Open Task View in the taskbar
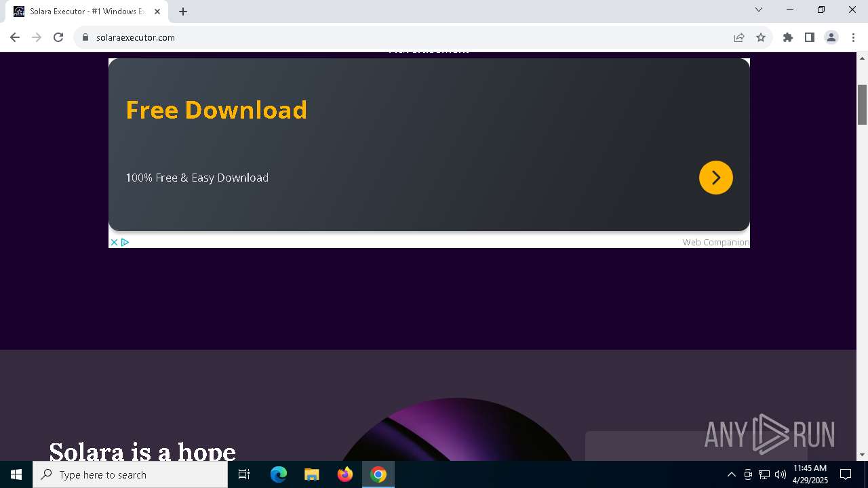Image resolution: width=868 pixels, height=488 pixels. [244, 474]
